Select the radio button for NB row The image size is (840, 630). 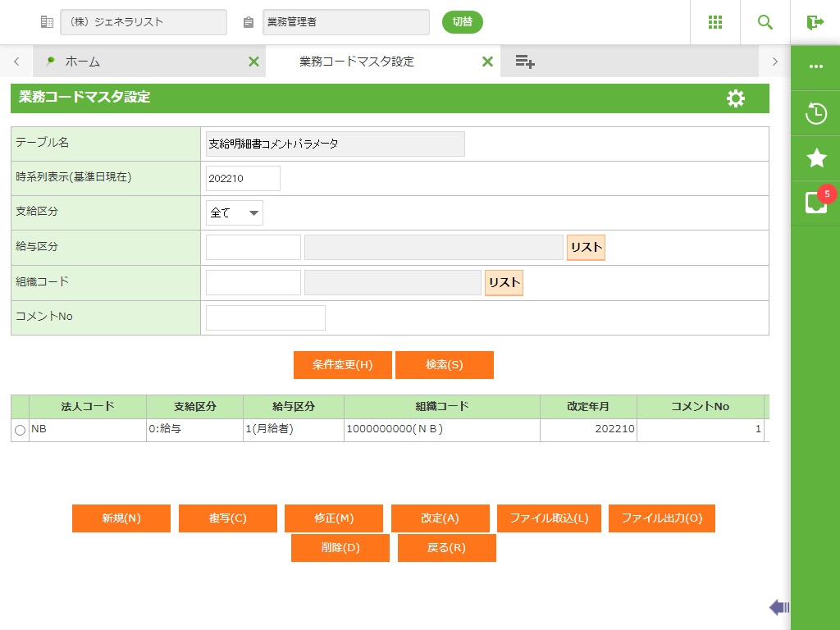tap(20, 430)
